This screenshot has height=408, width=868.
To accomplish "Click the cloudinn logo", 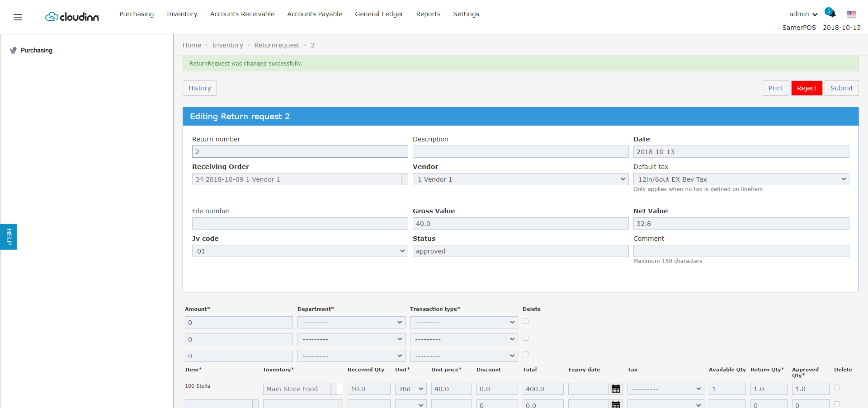I will point(72,17).
